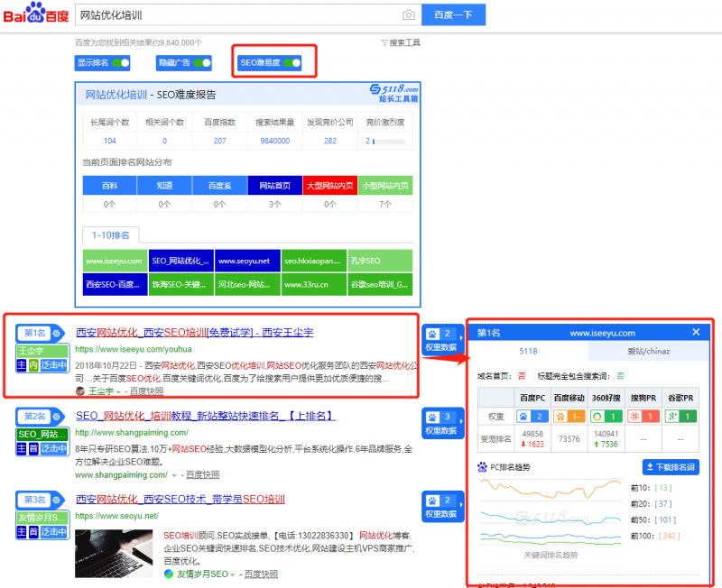Image resolution: width=722 pixels, height=588 pixels.
Task: Open 西安网站优化_西安SEO技术 result title
Action: (x=180, y=500)
